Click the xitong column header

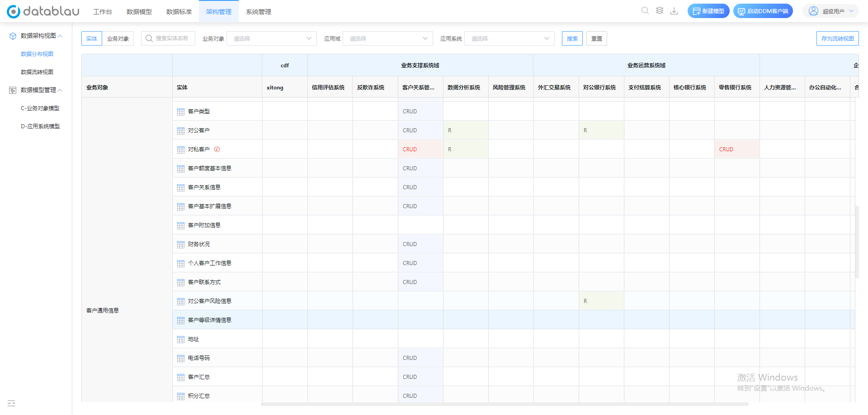pyautogui.click(x=285, y=87)
